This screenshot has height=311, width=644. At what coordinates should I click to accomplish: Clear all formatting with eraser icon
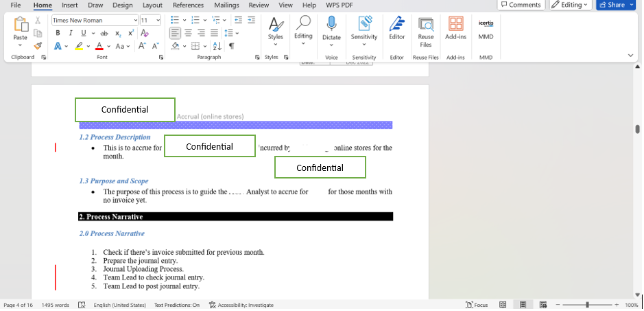[x=145, y=33]
